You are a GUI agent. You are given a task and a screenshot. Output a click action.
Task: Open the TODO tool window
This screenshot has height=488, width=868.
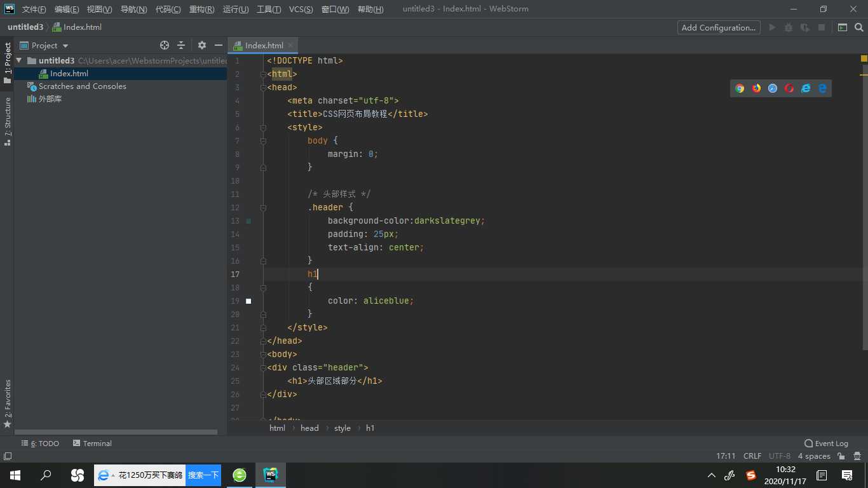pyautogui.click(x=40, y=444)
